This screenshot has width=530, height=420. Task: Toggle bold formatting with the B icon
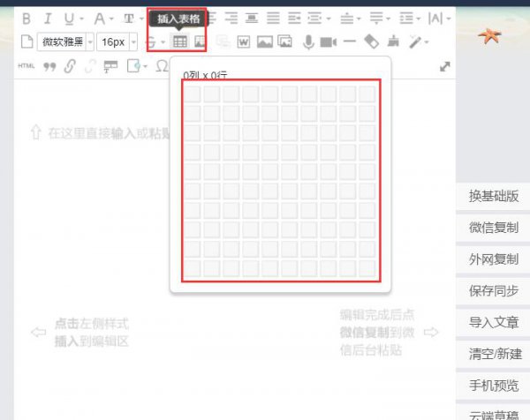tap(26, 19)
